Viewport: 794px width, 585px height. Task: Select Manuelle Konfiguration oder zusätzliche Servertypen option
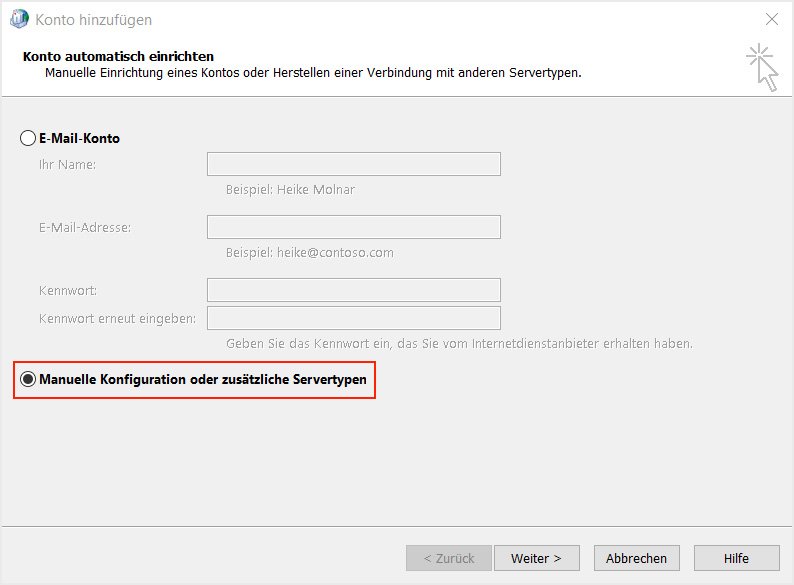click(x=28, y=379)
